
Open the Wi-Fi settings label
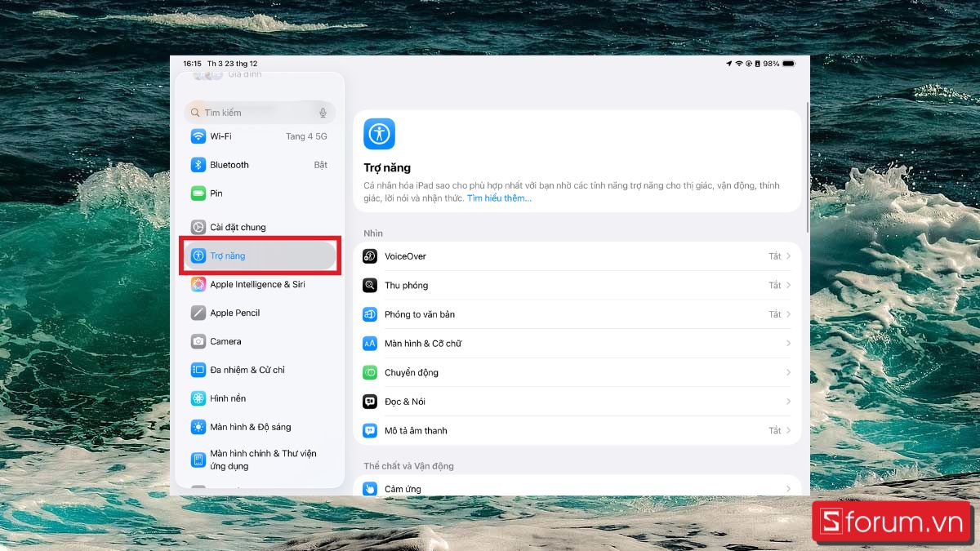[x=220, y=136]
